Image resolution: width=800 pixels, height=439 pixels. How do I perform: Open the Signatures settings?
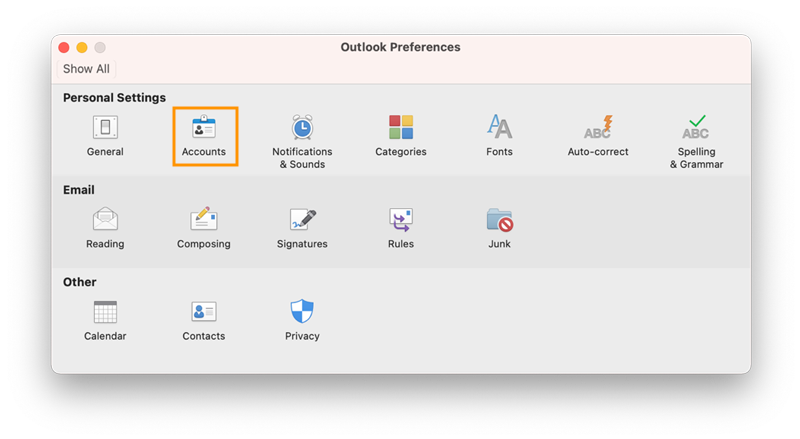point(302,228)
